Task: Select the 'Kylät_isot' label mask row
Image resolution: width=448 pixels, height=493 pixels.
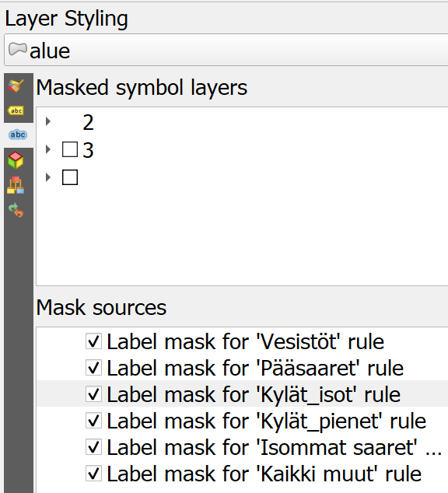Action: pos(243,394)
